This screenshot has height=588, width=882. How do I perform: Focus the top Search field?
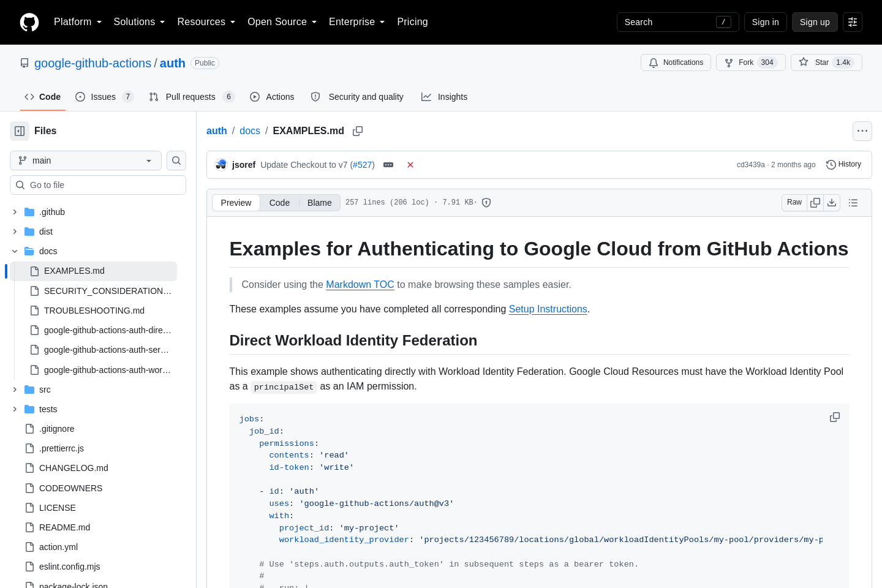tap(678, 22)
